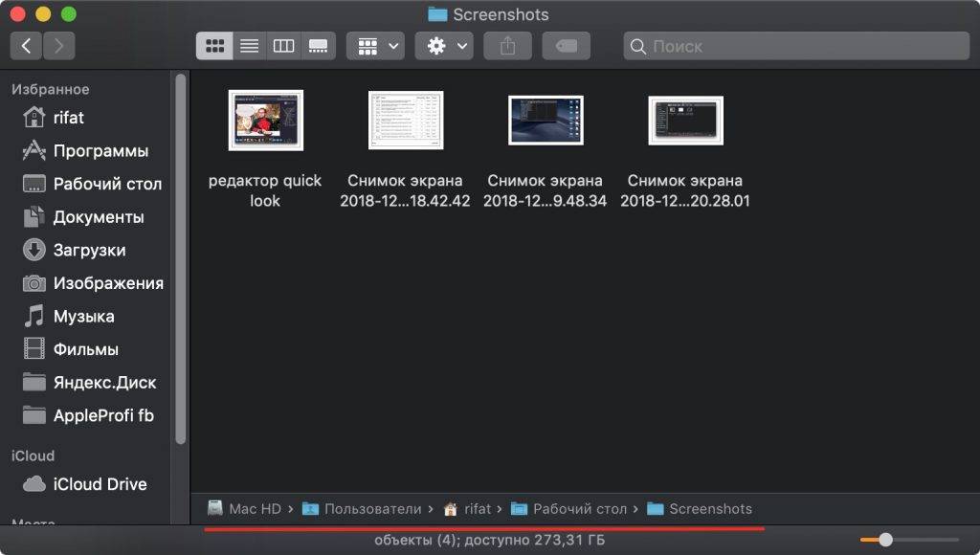Switch to gallery view mode

point(318,45)
